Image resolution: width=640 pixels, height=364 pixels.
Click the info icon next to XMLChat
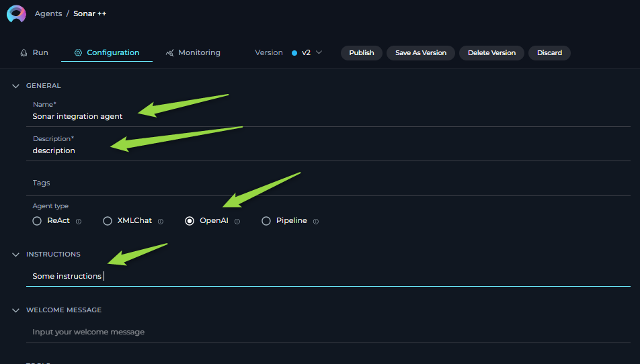pos(161,222)
